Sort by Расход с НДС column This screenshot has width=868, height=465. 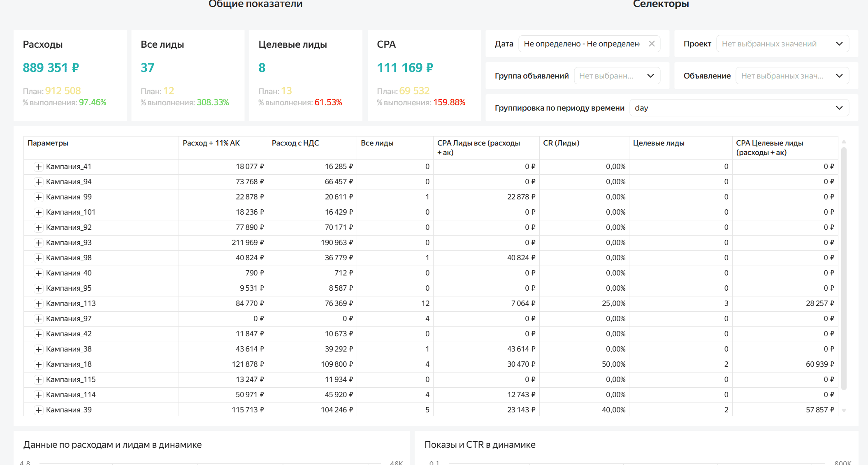(295, 143)
